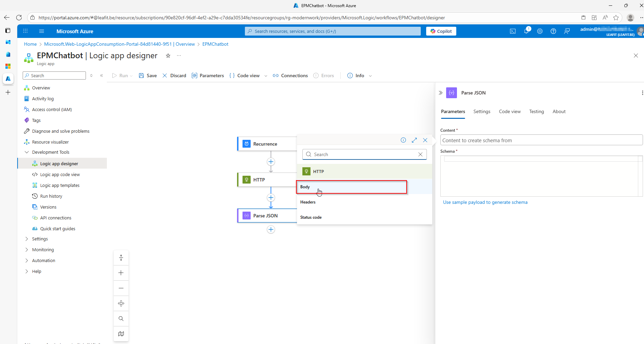Open Activity log in left menu
Image resolution: width=644 pixels, height=344 pixels.
click(x=43, y=99)
